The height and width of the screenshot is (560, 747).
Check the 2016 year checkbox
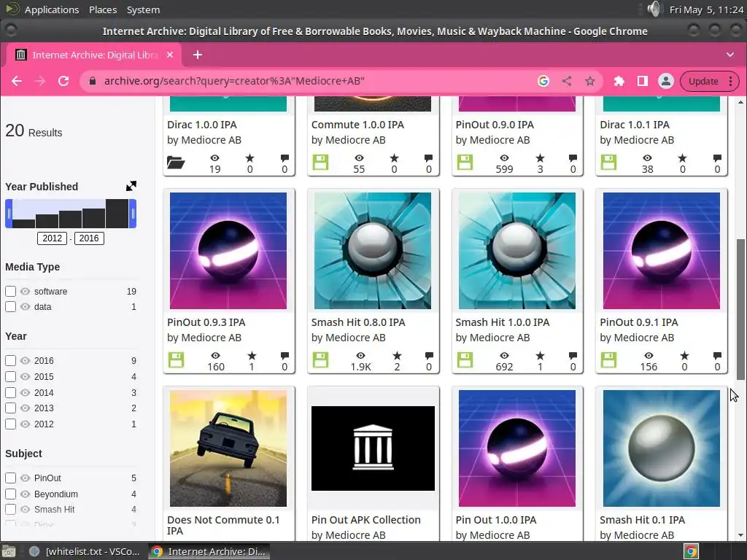[x=10, y=360]
